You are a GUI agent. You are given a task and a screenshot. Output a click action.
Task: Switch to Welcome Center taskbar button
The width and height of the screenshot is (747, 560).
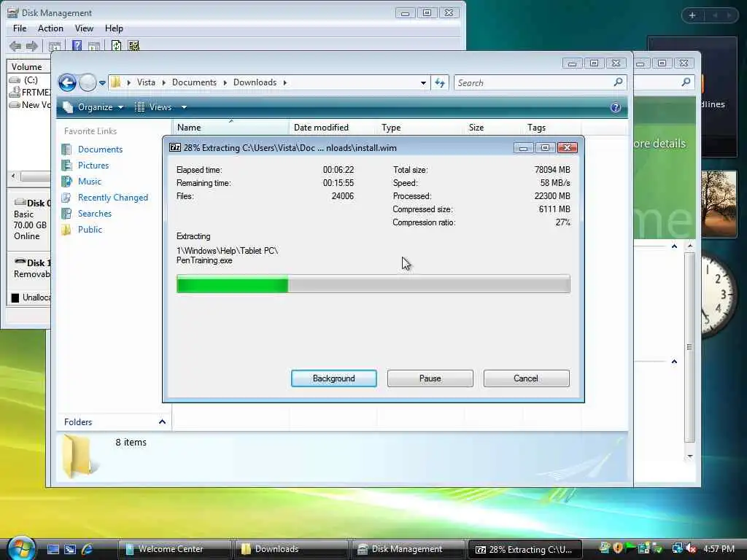174,549
